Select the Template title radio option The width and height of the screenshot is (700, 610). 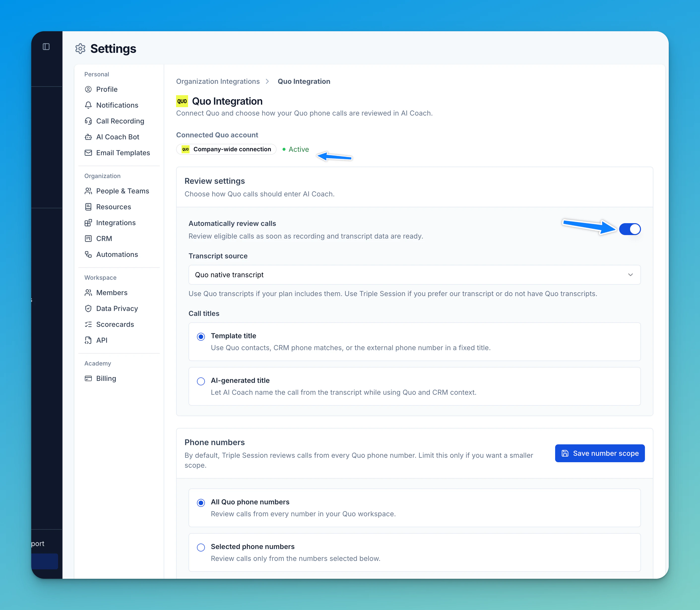click(x=201, y=337)
